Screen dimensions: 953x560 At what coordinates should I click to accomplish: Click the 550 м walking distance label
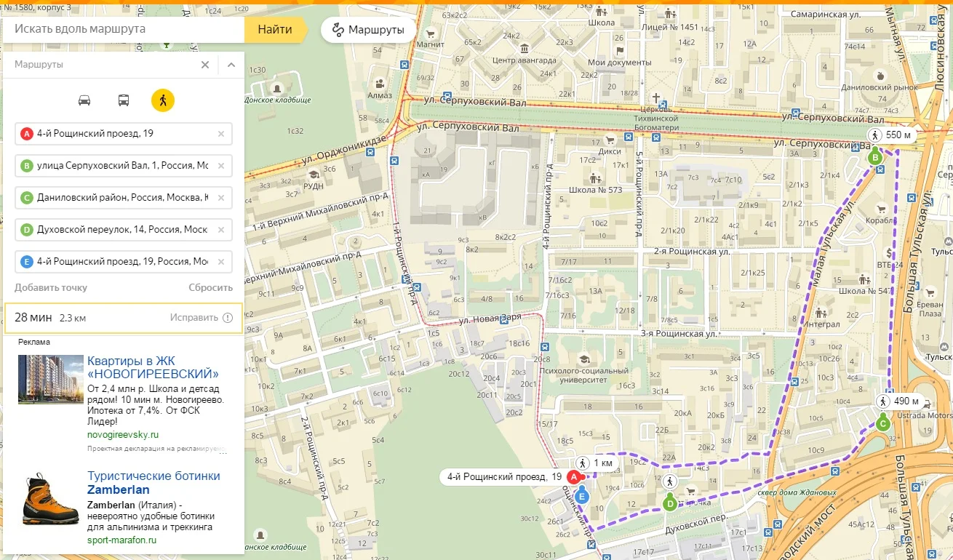coord(891,135)
